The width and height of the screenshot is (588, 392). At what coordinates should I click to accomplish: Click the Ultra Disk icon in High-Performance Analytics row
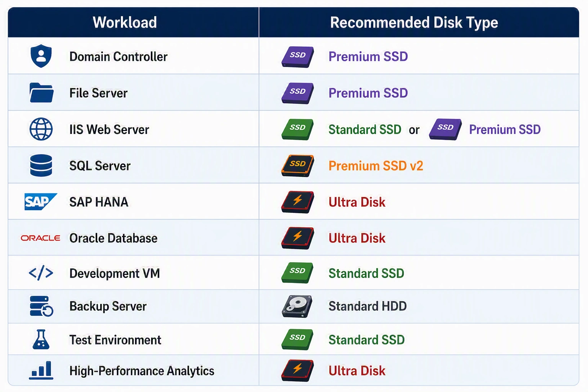[298, 371]
